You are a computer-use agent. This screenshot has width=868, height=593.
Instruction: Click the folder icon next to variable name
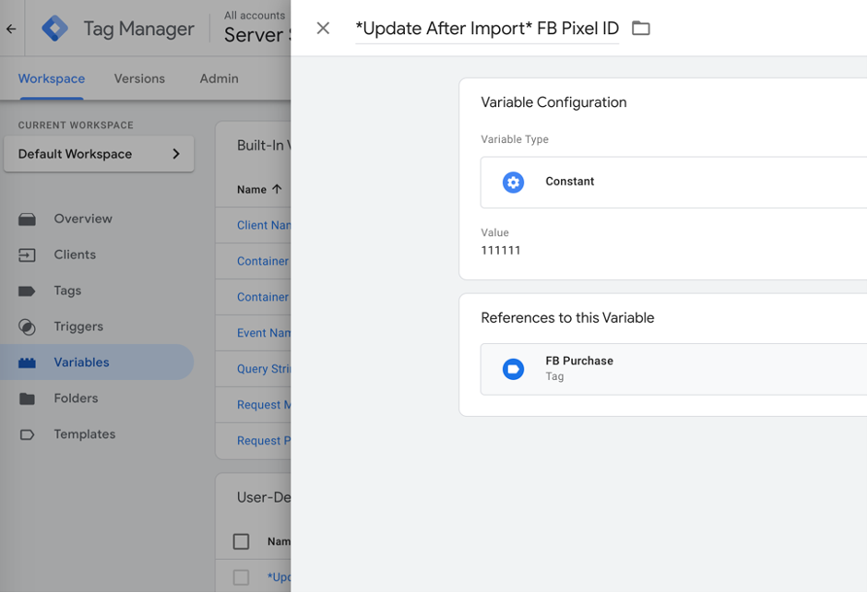tap(641, 29)
